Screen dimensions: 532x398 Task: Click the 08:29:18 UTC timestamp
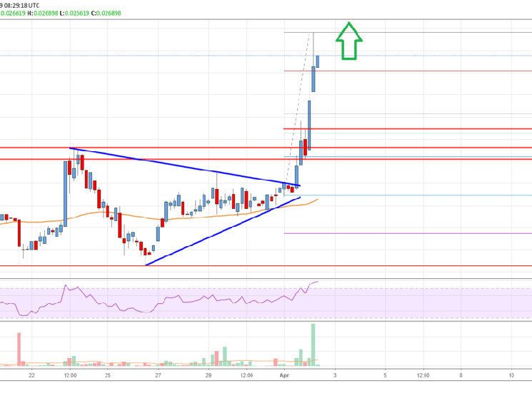click(x=21, y=6)
